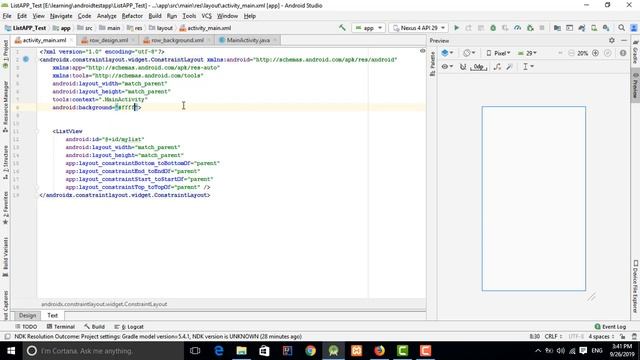Open the SDK Manager icon
The image size is (640, 360).
click(x=606, y=28)
